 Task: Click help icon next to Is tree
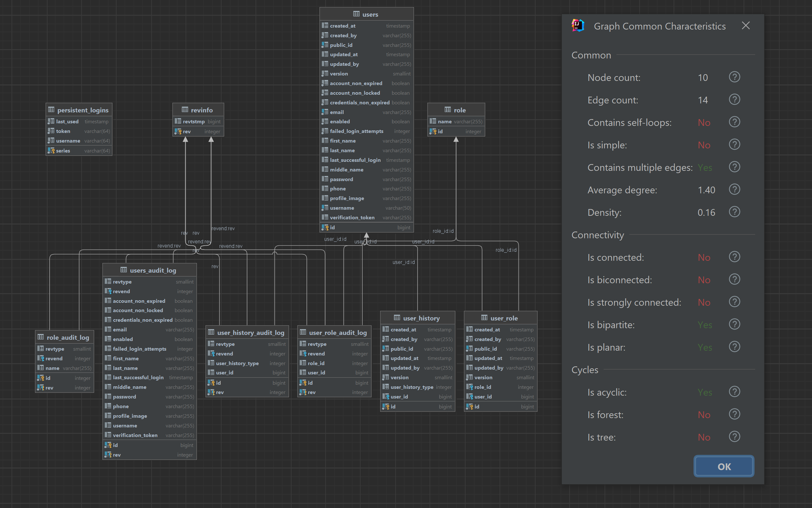(734, 437)
